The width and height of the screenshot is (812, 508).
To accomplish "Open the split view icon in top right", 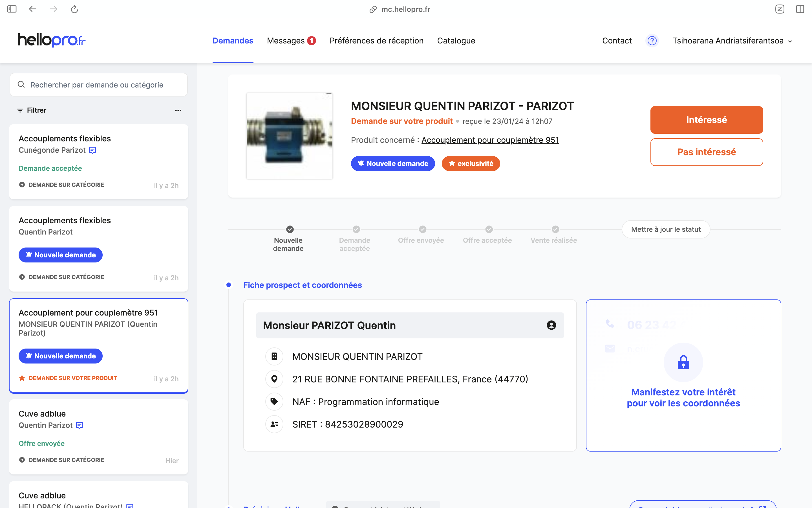I will (800, 9).
